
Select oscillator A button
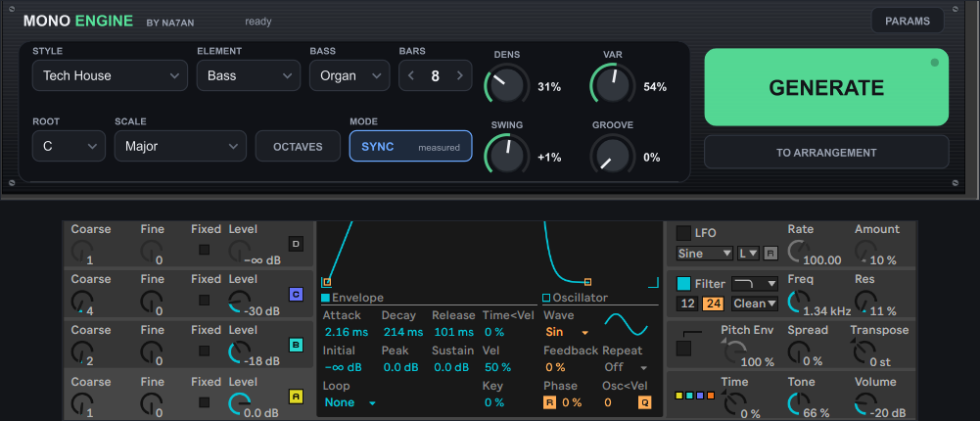click(296, 396)
